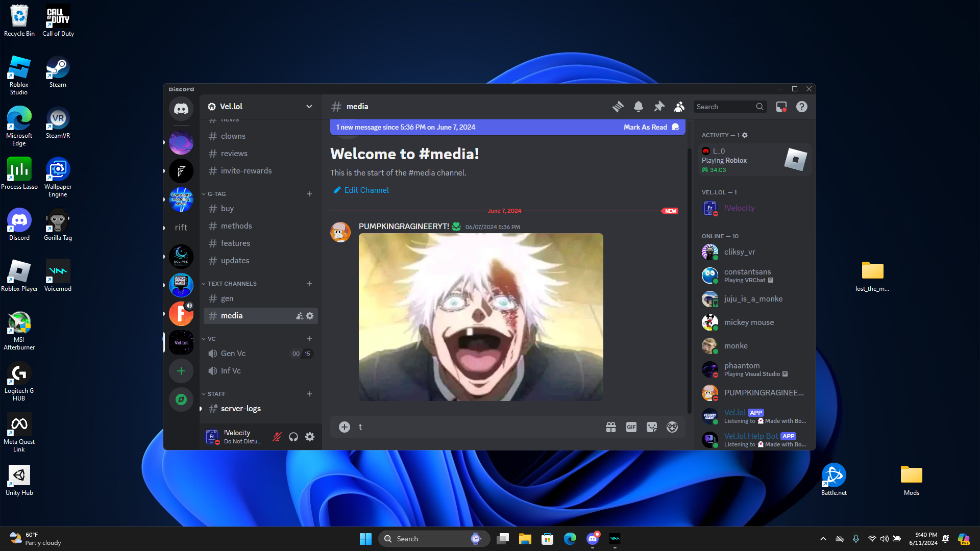980x551 pixels.
Task: Open the gift Nitro icon
Action: (610, 427)
